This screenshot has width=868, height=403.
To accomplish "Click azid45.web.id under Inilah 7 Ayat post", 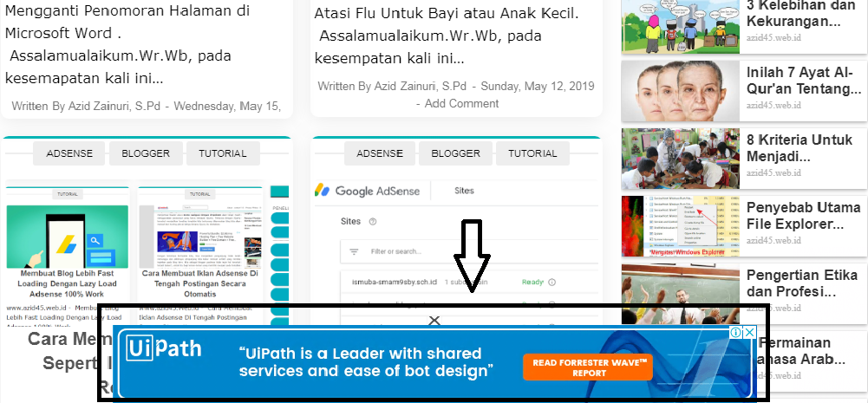I will pos(773,105).
